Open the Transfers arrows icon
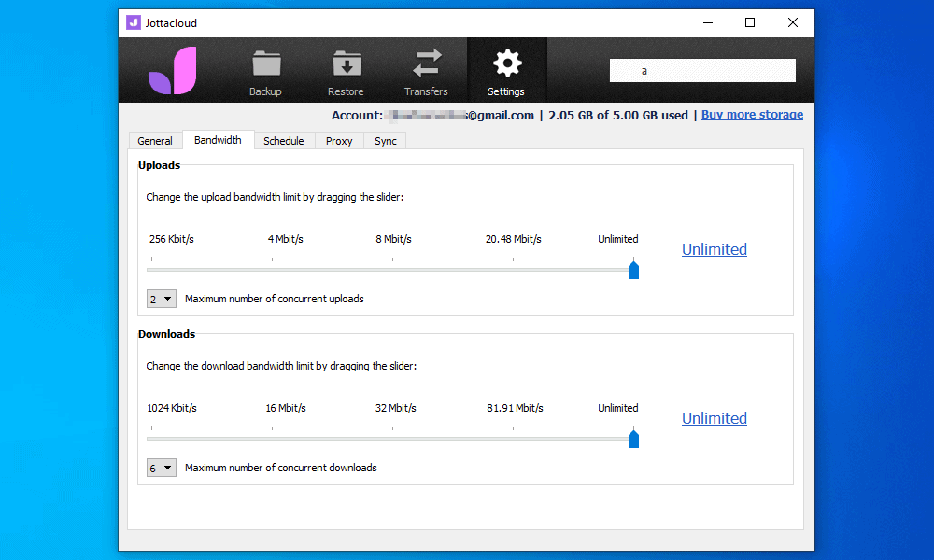The image size is (934, 560). pyautogui.click(x=426, y=65)
